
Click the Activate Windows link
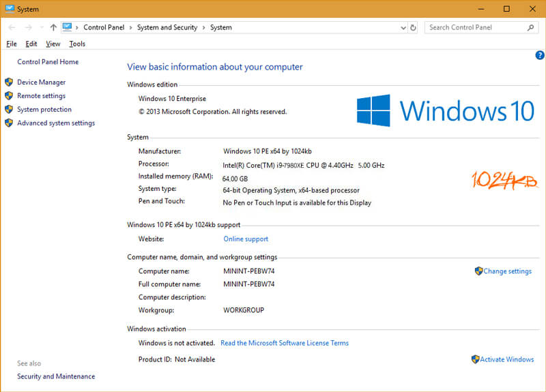tap(506, 359)
